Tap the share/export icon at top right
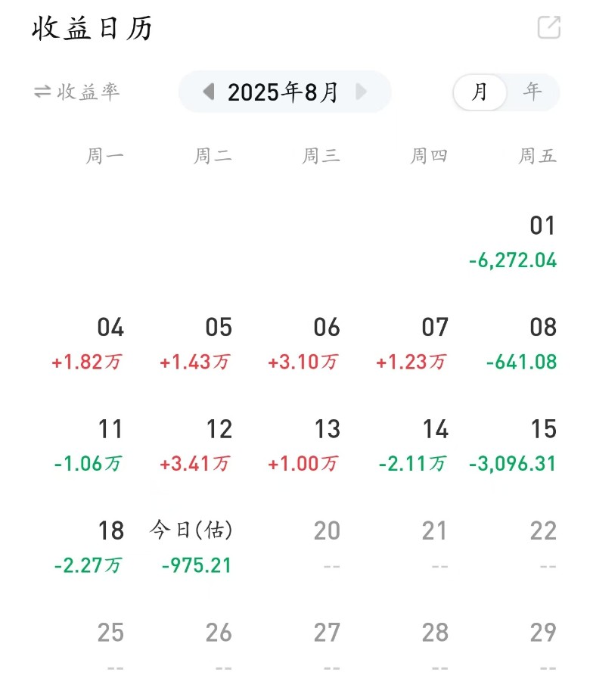The height and width of the screenshot is (700, 590). [548, 28]
